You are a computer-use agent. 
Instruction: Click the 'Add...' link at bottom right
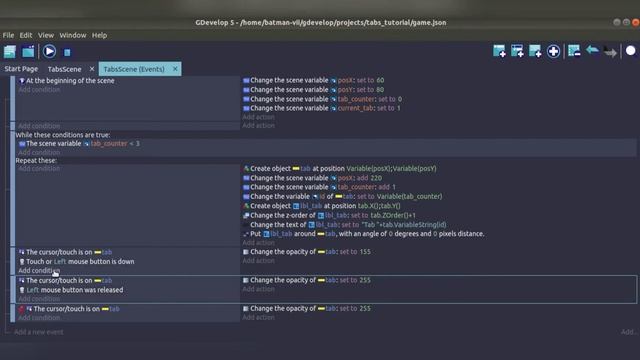pos(628,332)
